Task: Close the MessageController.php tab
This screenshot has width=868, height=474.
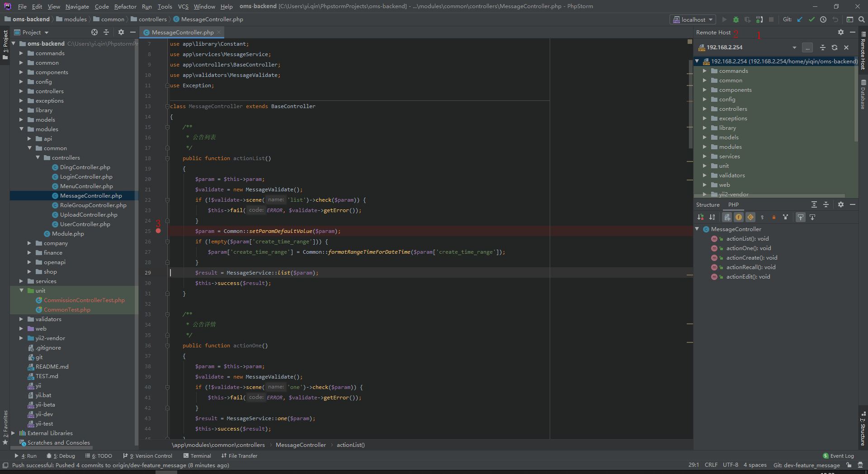Action: tap(219, 32)
